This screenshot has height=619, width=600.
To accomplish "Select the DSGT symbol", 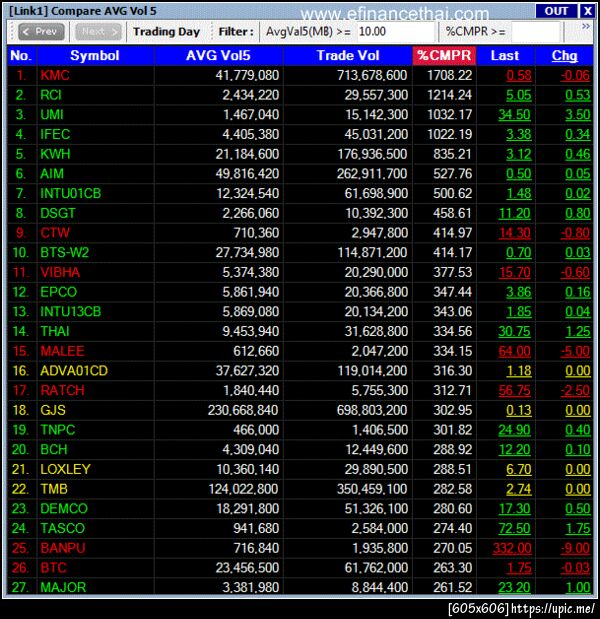I will pos(58,214).
